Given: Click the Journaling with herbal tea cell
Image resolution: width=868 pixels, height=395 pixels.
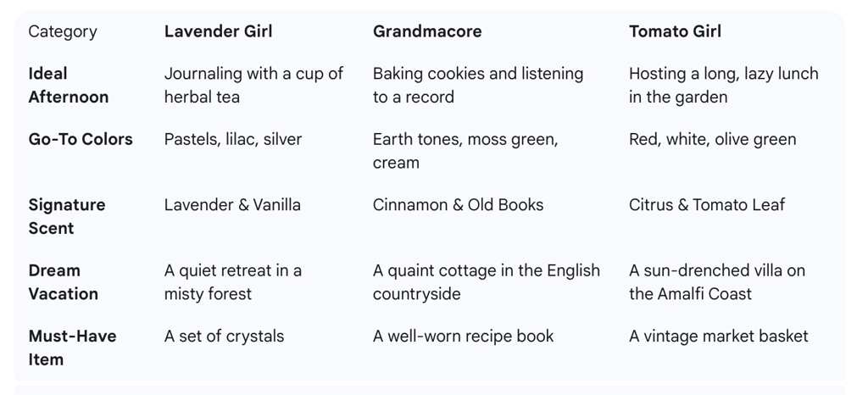Looking at the screenshot, I should coord(253,86).
